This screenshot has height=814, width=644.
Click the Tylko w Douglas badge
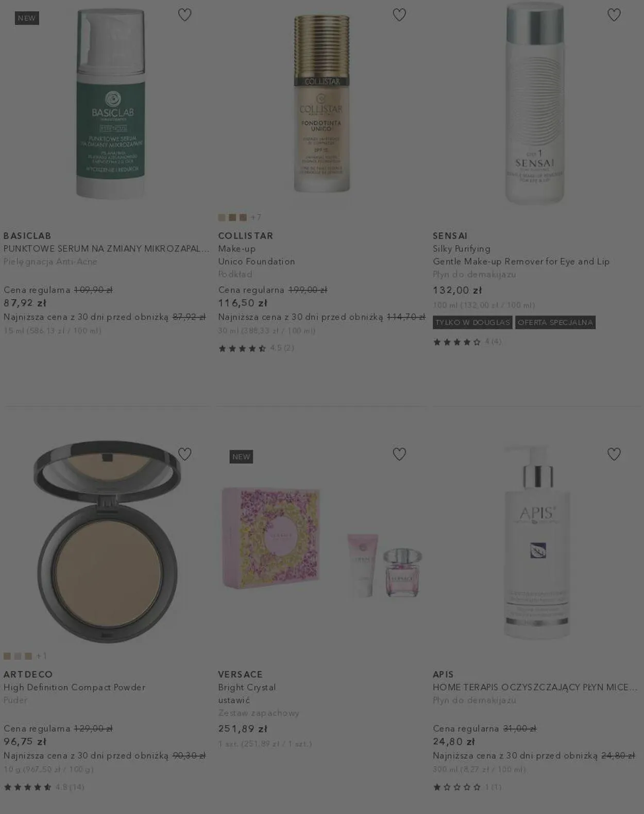coord(472,323)
